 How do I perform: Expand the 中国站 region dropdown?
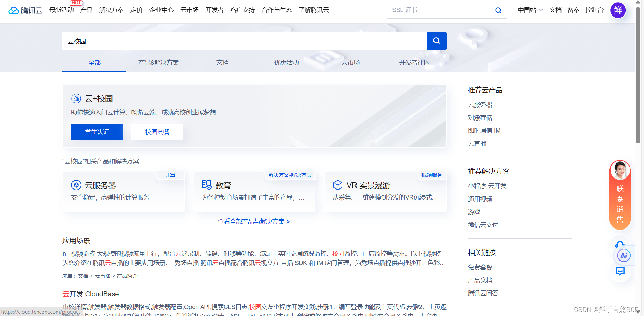pyautogui.click(x=530, y=10)
